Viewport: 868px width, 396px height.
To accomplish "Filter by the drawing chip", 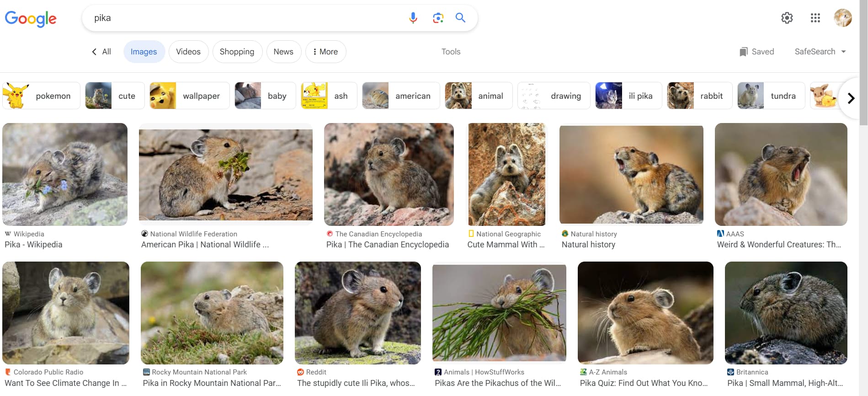I will tap(554, 96).
